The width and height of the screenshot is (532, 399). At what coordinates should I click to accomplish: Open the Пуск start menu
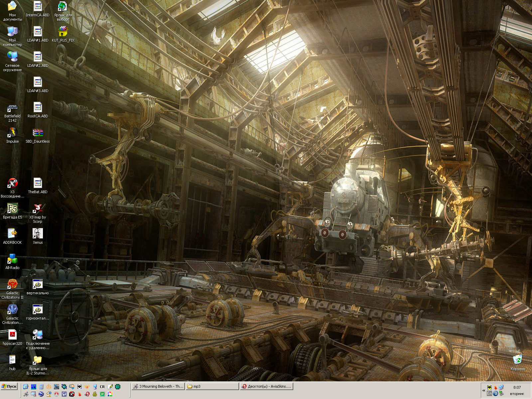pos(9,386)
